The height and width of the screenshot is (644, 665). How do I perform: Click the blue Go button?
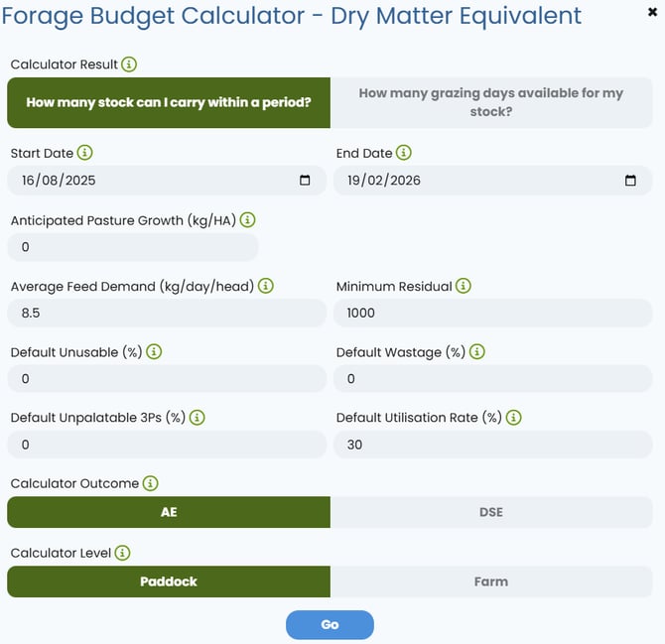tap(330, 625)
